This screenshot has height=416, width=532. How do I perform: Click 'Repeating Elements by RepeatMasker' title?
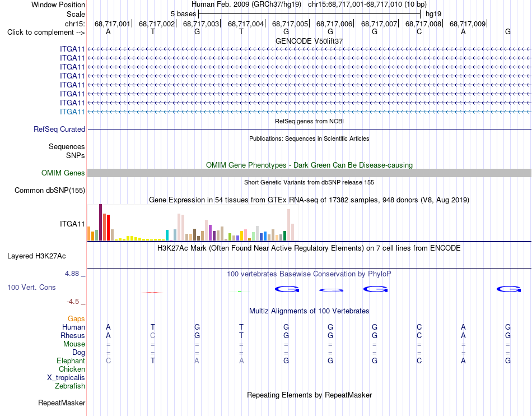310,395
